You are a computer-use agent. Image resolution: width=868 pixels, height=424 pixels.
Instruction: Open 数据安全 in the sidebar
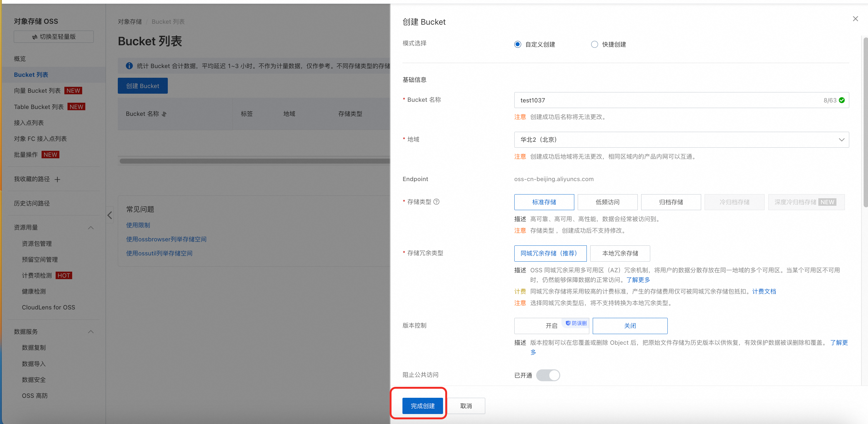point(34,380)
